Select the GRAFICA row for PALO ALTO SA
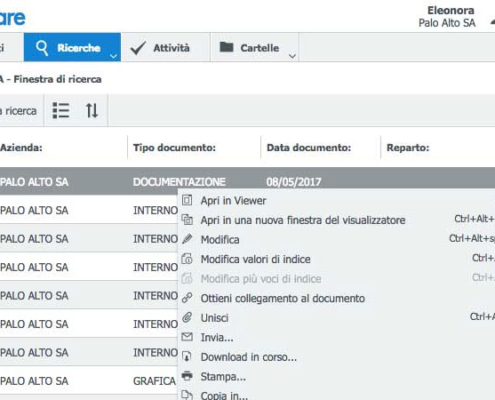 coord(88,381)
